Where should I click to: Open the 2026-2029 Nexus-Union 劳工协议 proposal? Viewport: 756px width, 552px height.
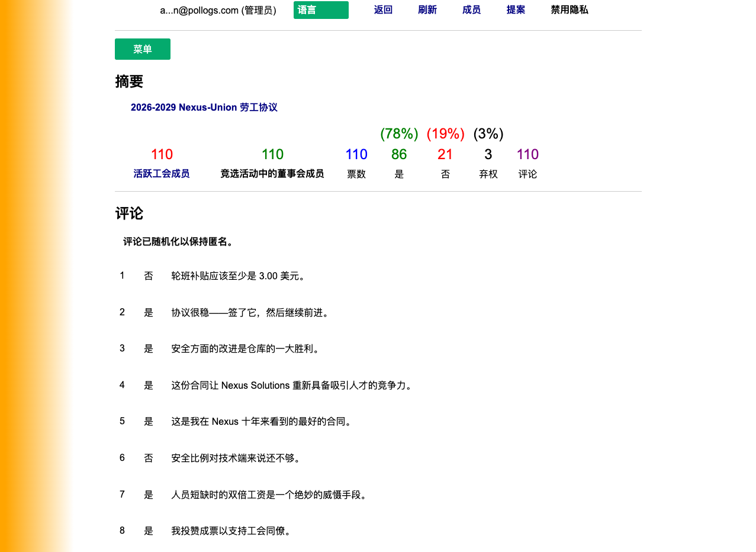click(204, 107)
